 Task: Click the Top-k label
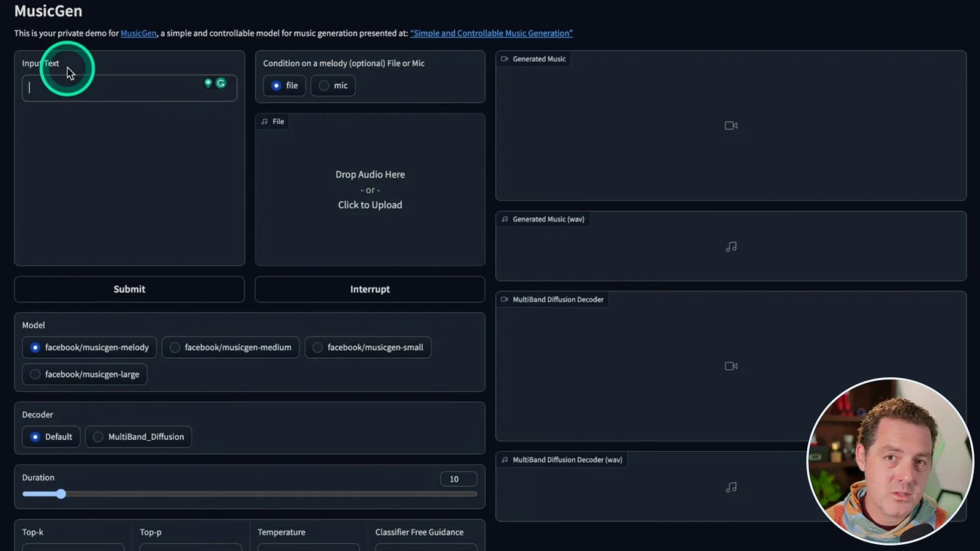tap(33, 532)
